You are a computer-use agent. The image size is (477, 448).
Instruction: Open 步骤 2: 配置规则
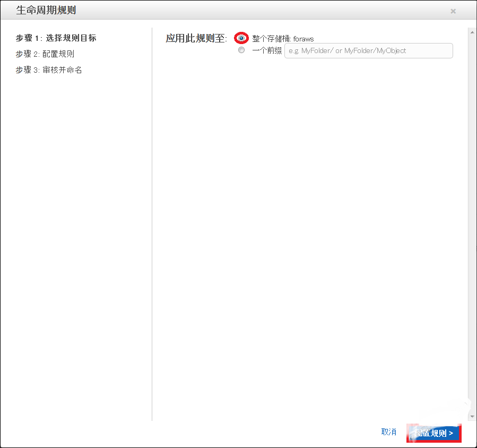tap(45, 54)
